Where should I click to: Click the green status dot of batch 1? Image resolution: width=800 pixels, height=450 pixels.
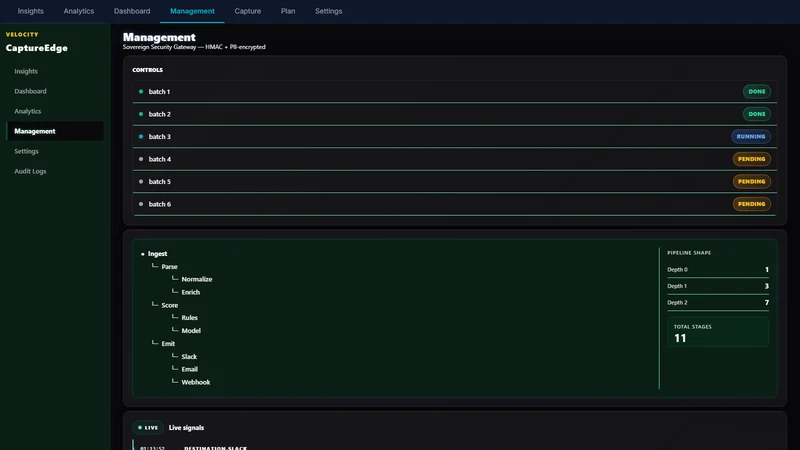coord(141,92)
